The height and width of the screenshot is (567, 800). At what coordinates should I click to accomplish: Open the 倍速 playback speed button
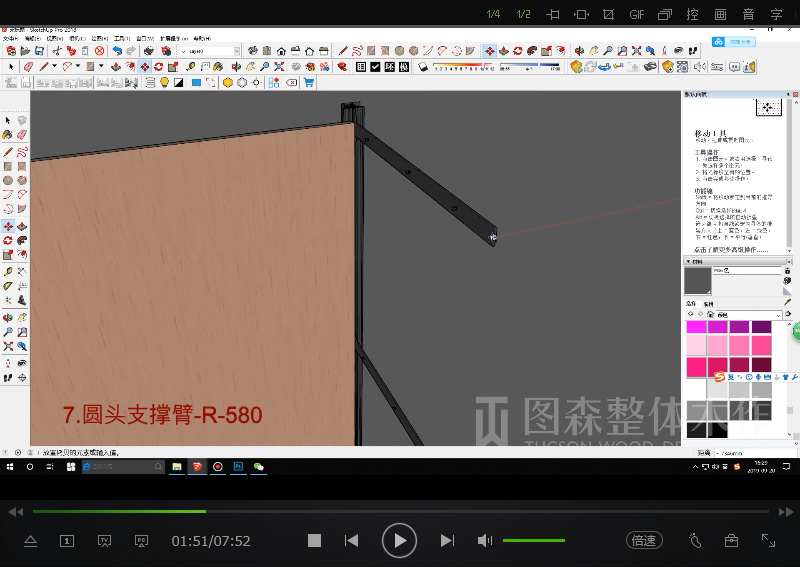coord(644,540)
